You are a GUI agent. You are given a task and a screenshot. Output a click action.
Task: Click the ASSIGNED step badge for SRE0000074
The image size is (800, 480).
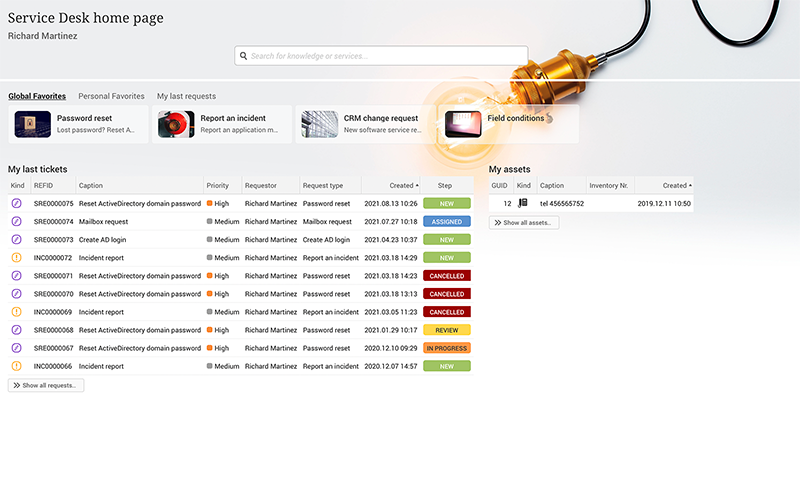tap(446, 221)
